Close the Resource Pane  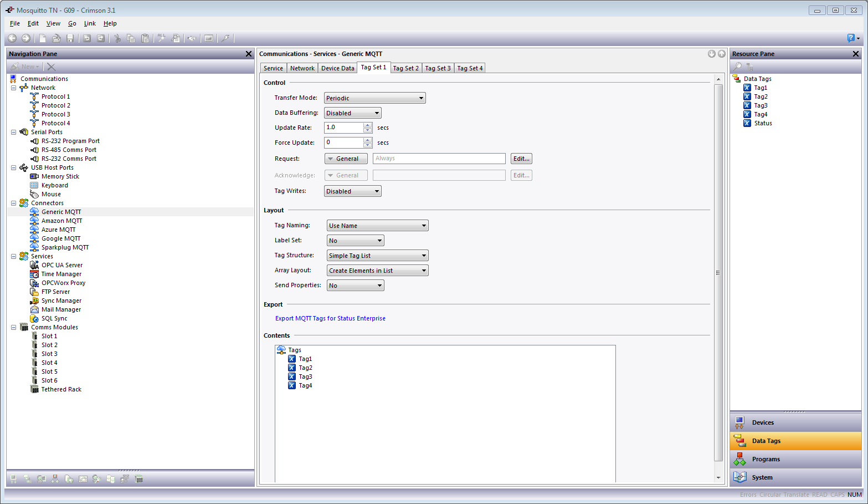[x=856, y=54]
